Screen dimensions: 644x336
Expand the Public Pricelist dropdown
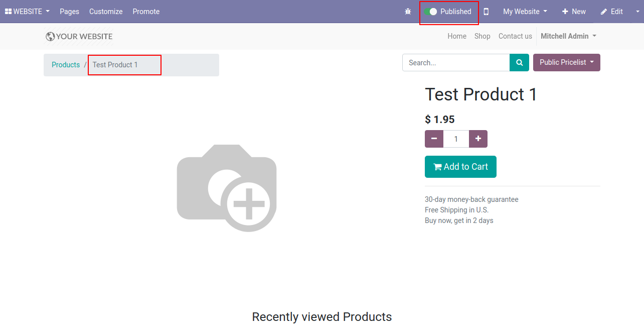tap(567, 62)
